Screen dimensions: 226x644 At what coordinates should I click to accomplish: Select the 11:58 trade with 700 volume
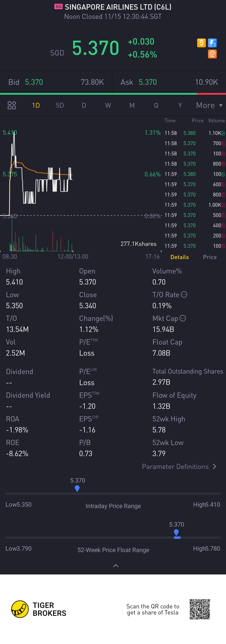(195, 143)
